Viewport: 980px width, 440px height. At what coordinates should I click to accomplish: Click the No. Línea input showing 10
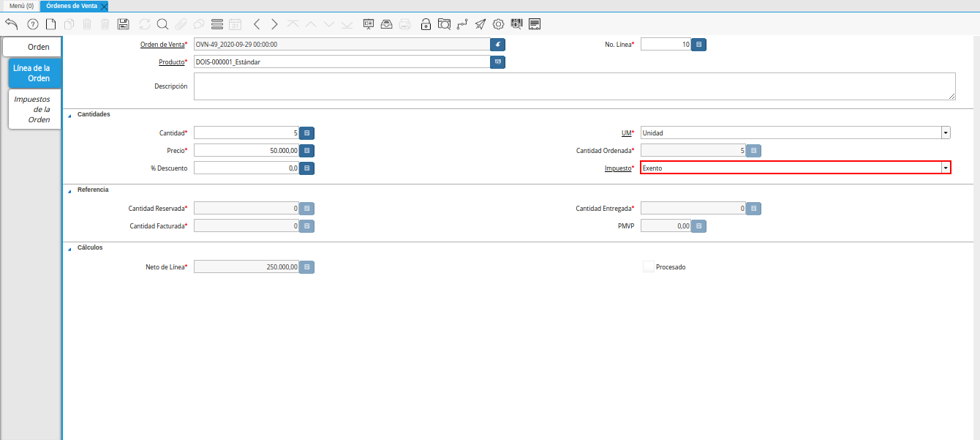coord(666,45)
